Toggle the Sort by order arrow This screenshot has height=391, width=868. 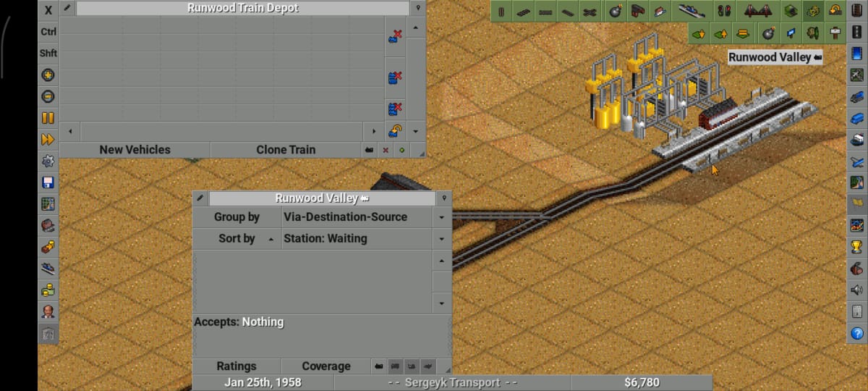271,238
